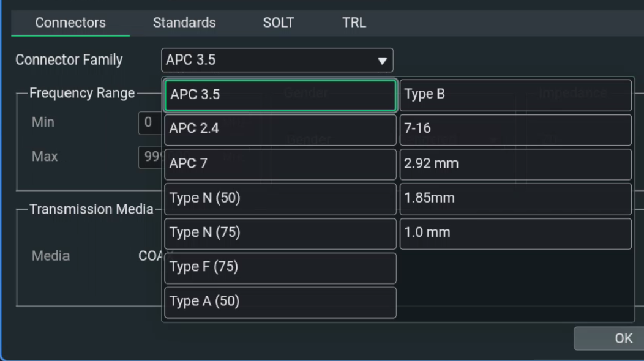Collapse the Connector Family dropdown arrow
644x361 pixels.
383,61
